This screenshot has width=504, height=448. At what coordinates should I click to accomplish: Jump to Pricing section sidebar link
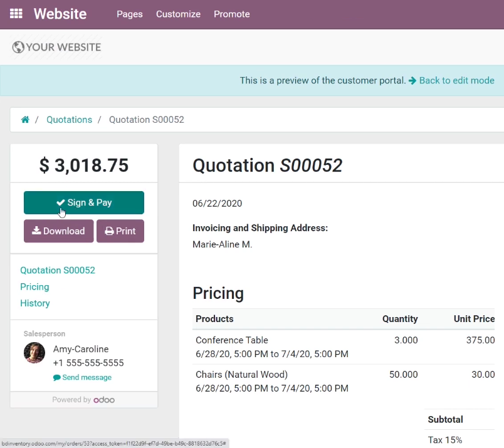point(34,287)
